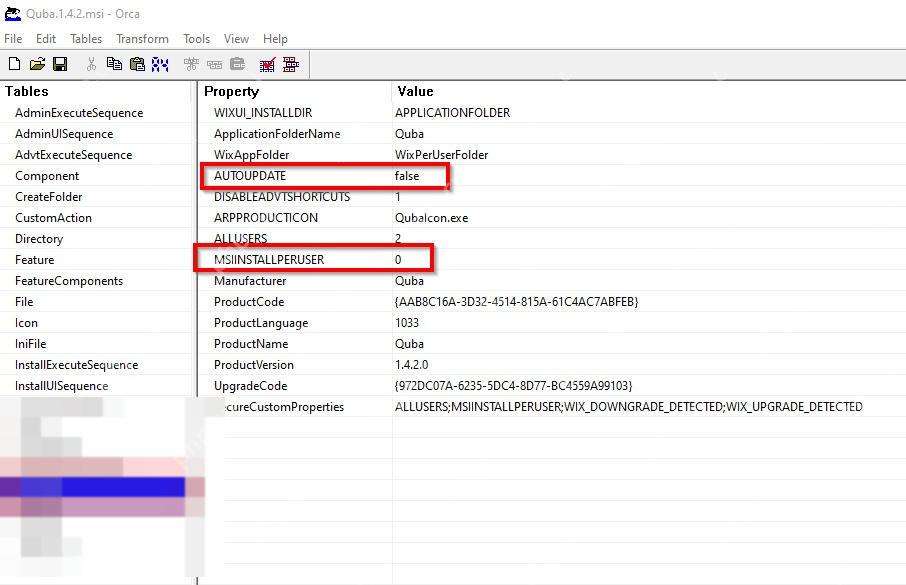Select the Directory table

point(39,239)
